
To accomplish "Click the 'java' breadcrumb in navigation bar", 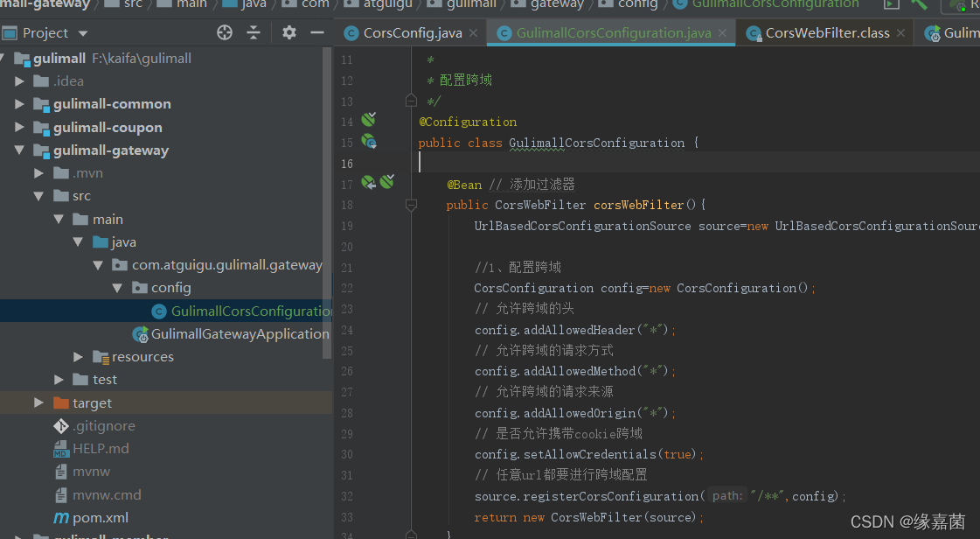I will pos(254,3).
